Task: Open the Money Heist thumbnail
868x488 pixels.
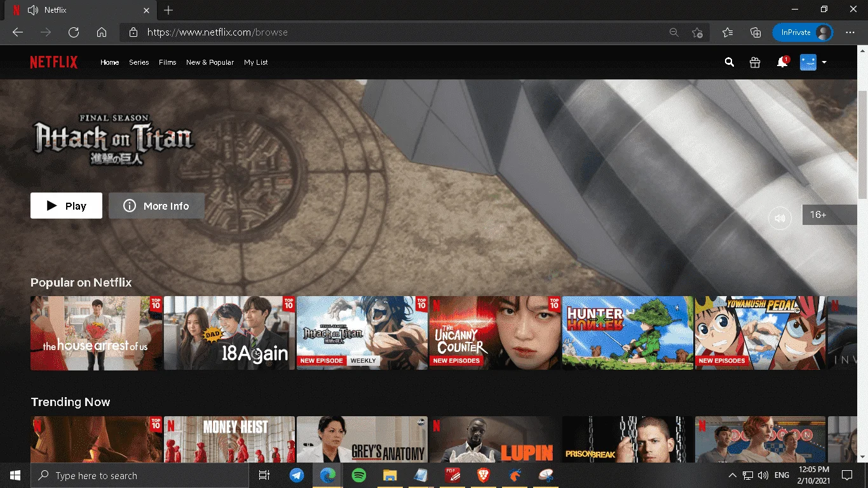Action: 229,439
